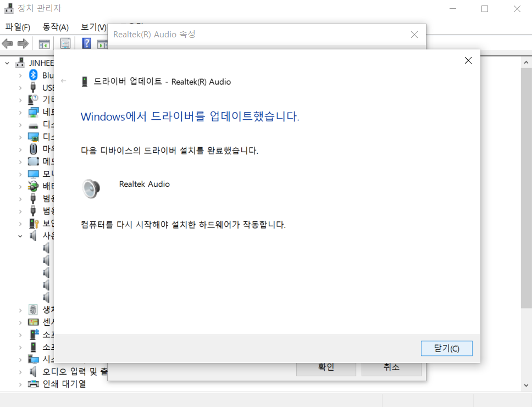Select the speaker icon next to 오디오 입력 및 출력
Viewport: 532px width, 407px height.
pyautogui.click(x=33, y=371)
